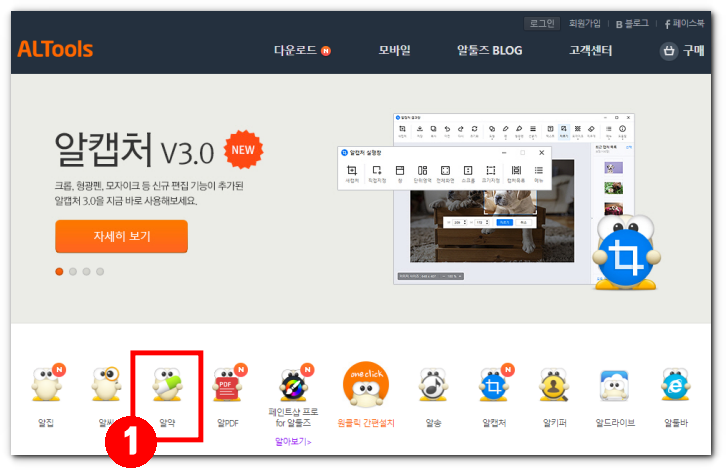Click the 알약 pill character icon

click(x=167, y=384)
